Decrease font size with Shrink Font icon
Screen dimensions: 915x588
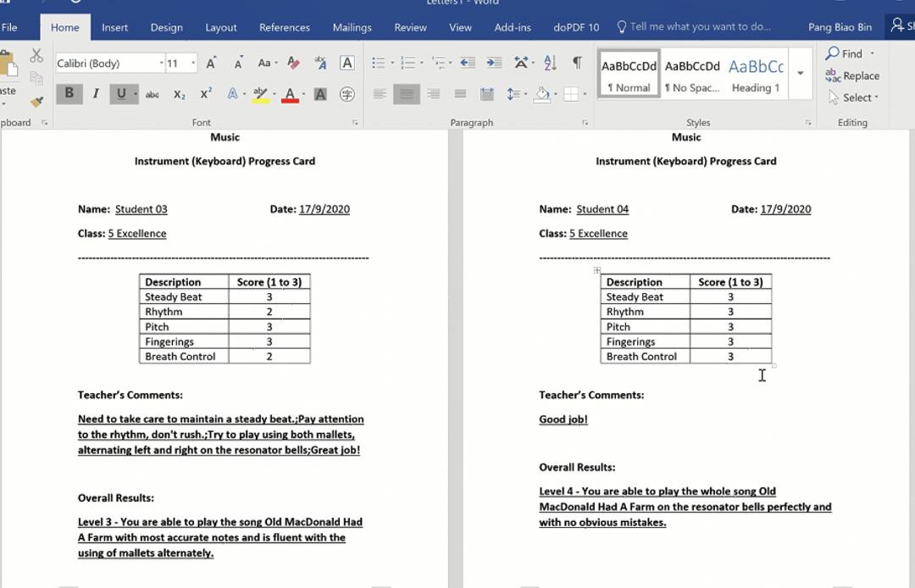pyautogui.click(x=238, y=63)
